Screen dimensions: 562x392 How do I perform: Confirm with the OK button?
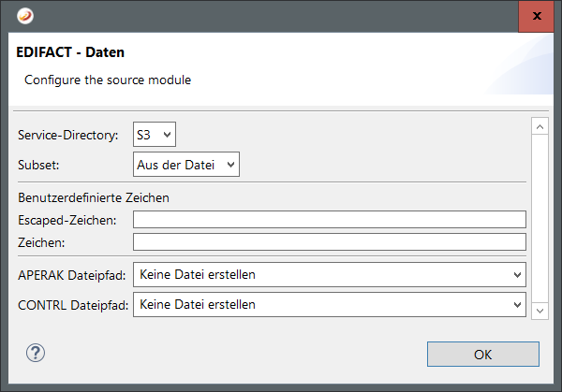(x=482, y=355)
